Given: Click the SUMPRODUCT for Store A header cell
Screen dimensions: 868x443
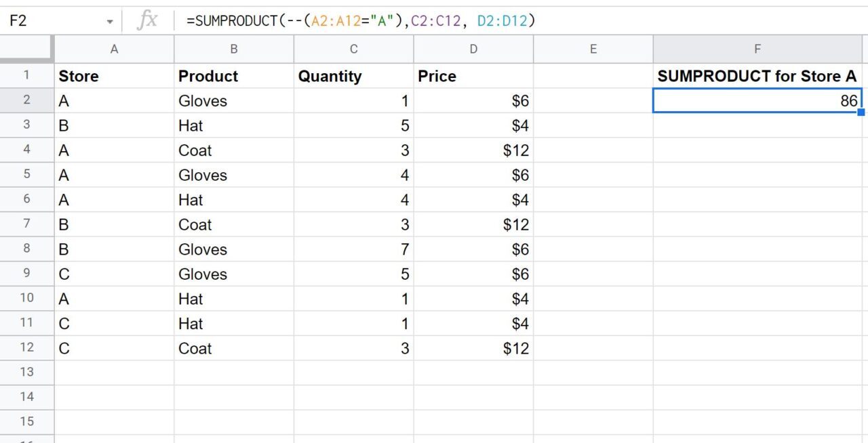Looking at the screenshot, I should coord(757,76).
